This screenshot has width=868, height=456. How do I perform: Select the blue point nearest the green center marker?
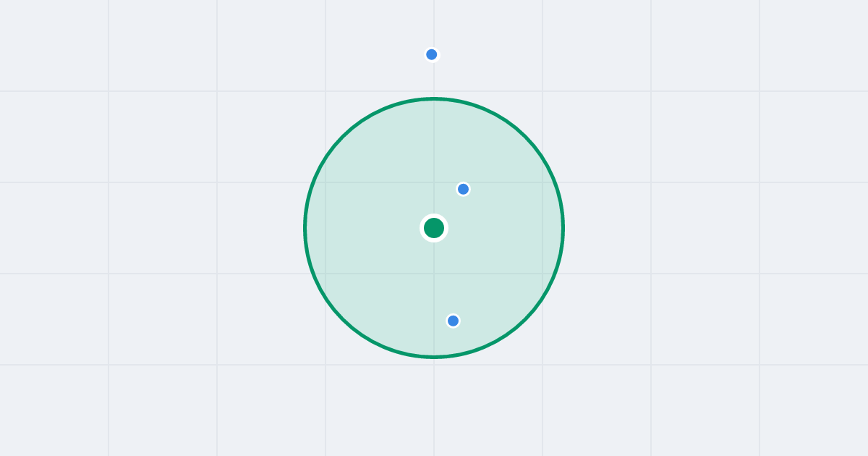pos(464,189)
